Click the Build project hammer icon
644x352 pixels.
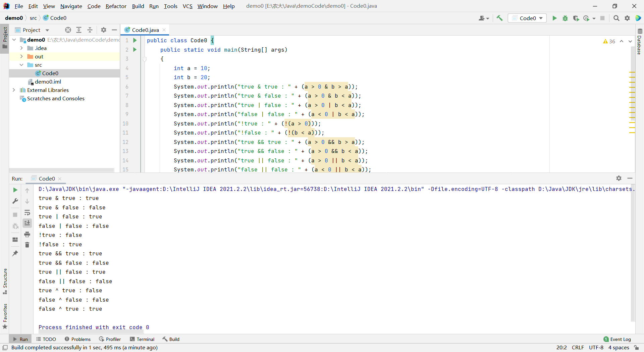pos(499,18)
